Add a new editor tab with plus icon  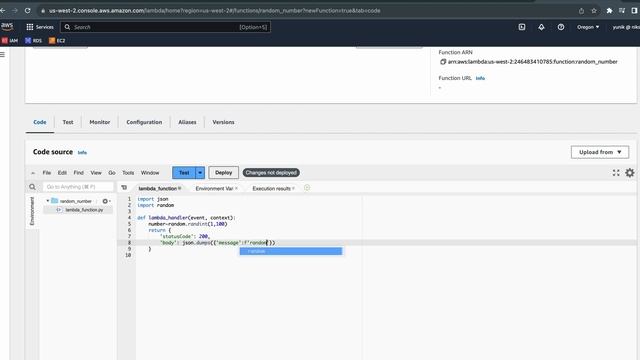(307, 188)
